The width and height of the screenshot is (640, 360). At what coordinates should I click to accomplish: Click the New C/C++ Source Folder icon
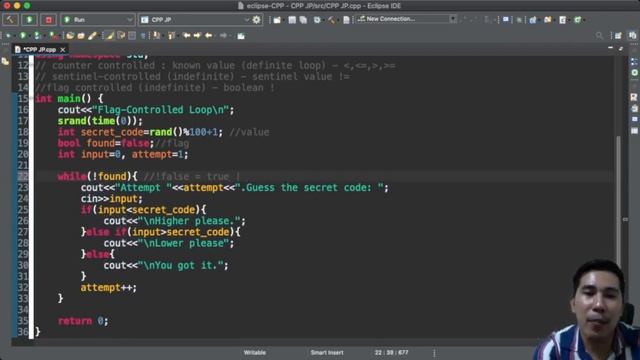pos(548,20)
